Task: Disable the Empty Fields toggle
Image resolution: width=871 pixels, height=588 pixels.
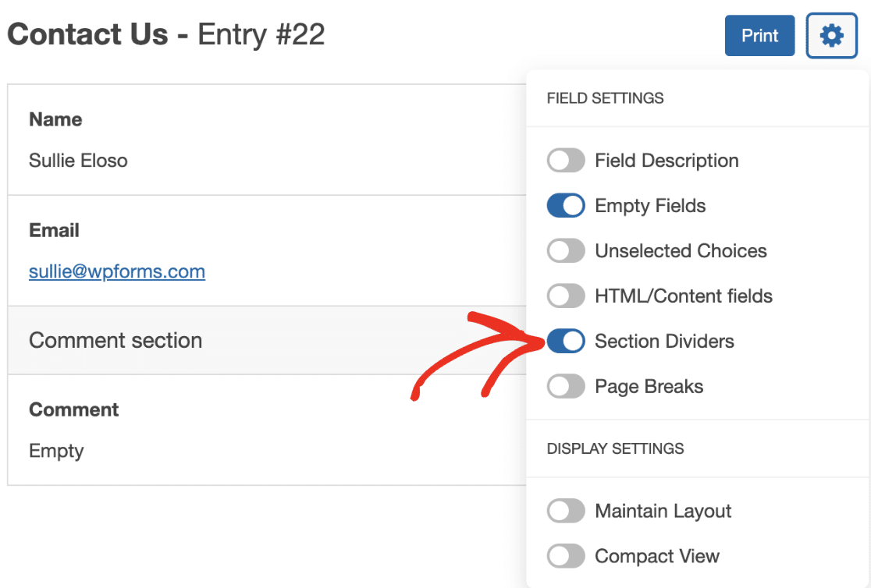Action: [x=566, y=205]
